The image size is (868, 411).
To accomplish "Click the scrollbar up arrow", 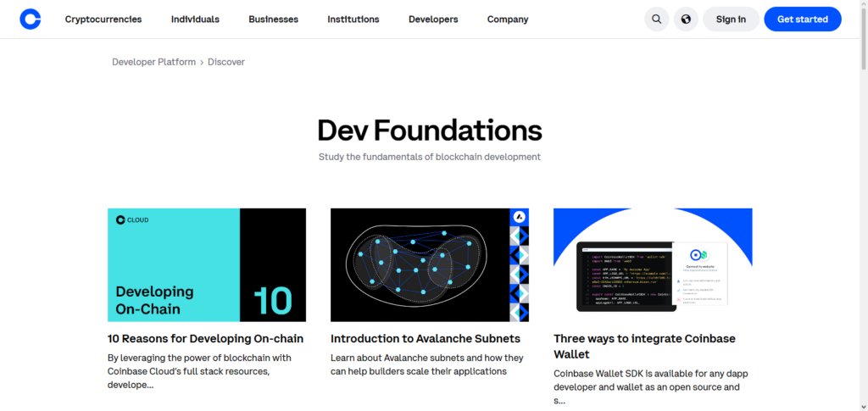I will [864, 4].
